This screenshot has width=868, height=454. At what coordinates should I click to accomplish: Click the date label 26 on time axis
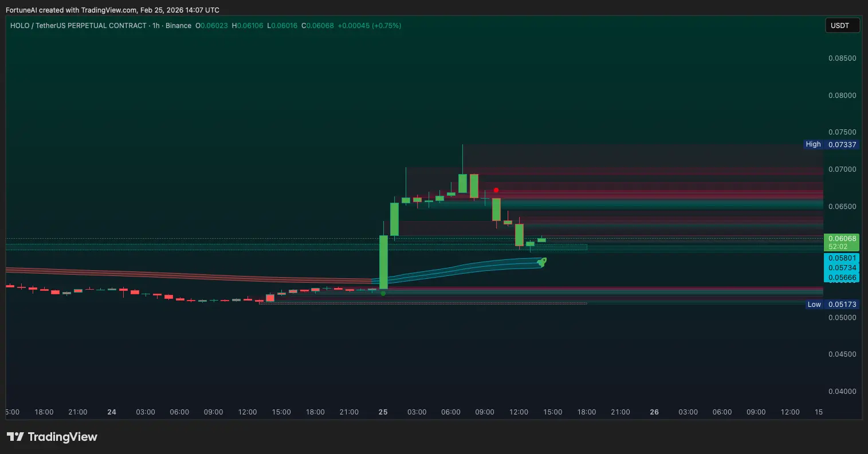654,412
